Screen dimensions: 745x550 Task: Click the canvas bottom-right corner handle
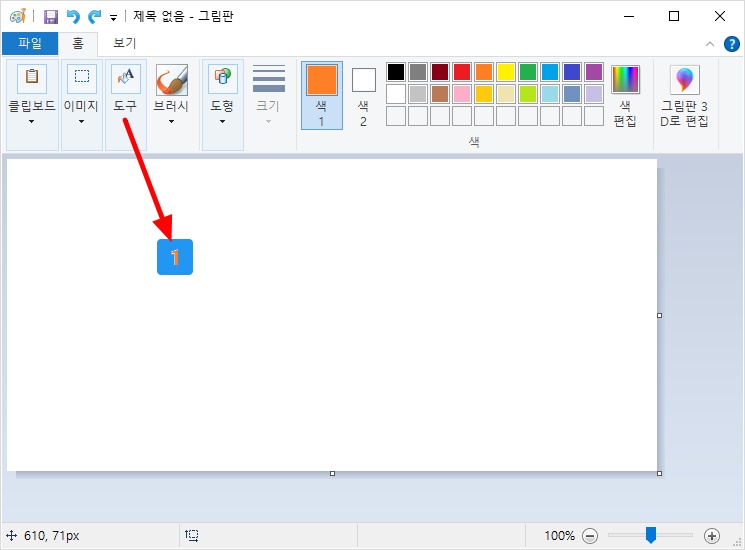[659, 474]
